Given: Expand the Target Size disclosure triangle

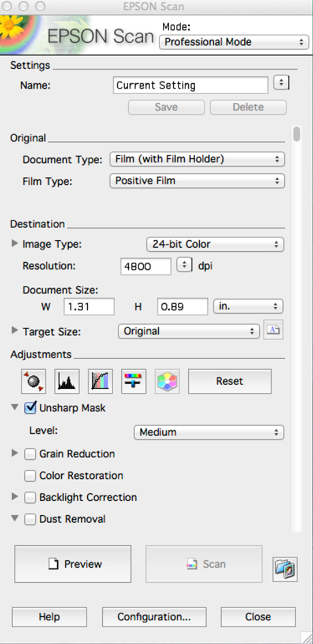Looking at the screenshot, I should [x=15, y=330].
